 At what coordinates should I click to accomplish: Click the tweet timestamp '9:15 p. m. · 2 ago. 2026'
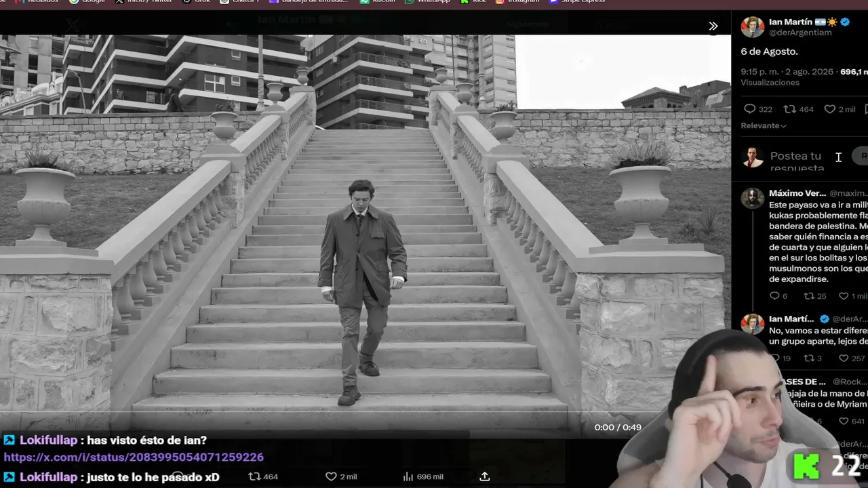(787, 72)
